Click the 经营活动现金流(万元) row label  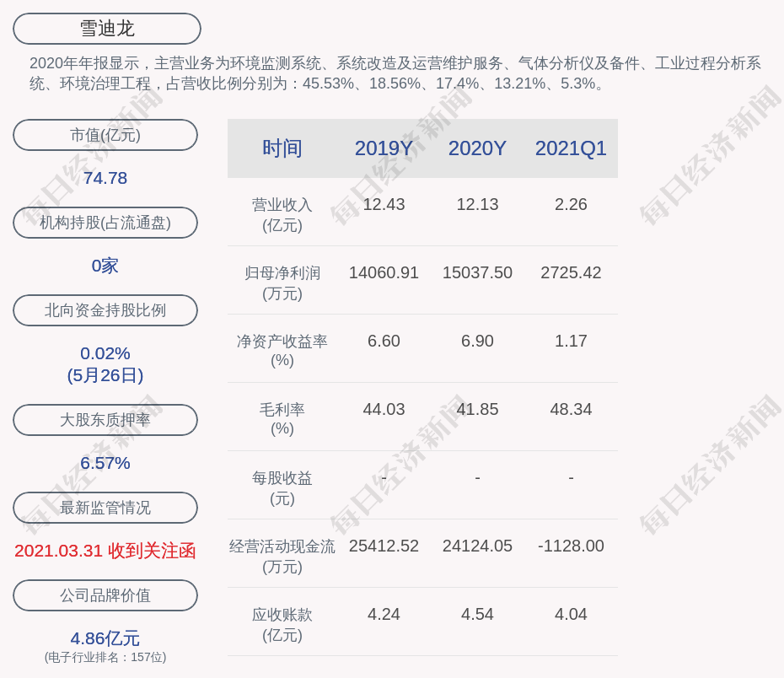(282, 557)
